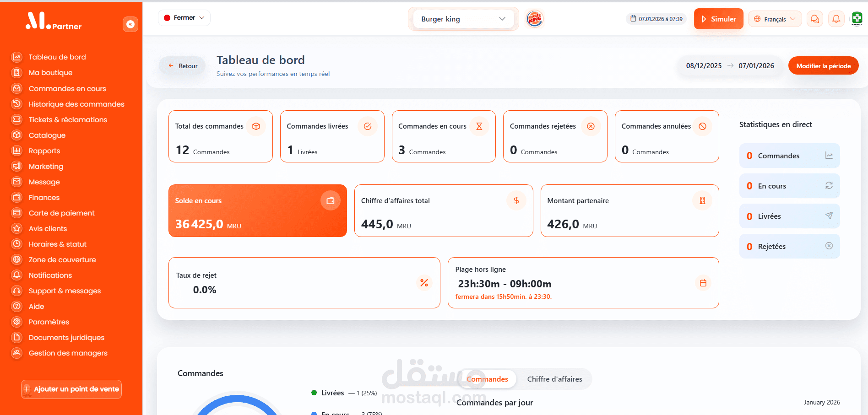The image size is (868, 415).
Task: Click the Total des commandes box icon
Action: pos(256,126)
